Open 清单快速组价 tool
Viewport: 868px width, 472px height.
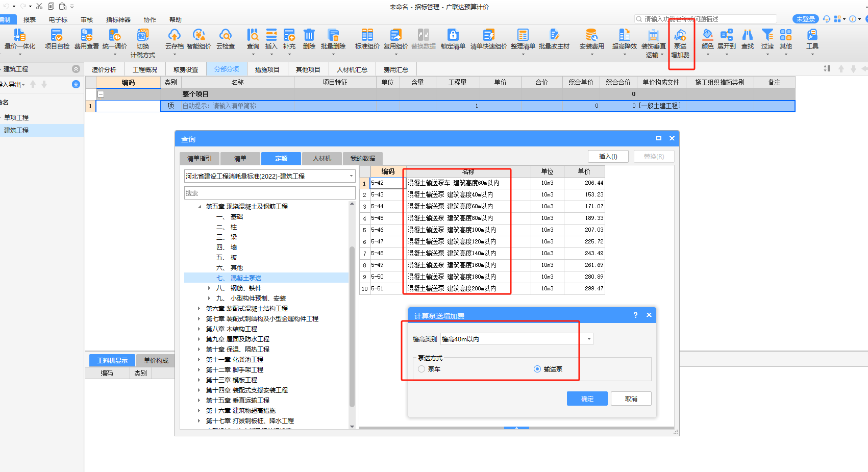click(489, 40)
